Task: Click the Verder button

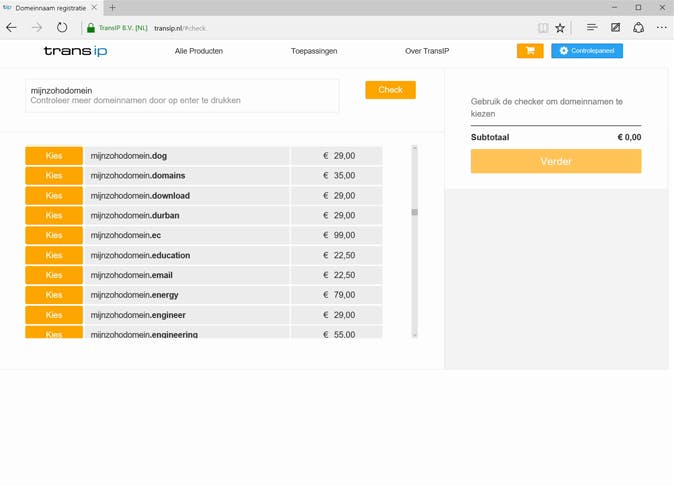Action: [556, 161]
